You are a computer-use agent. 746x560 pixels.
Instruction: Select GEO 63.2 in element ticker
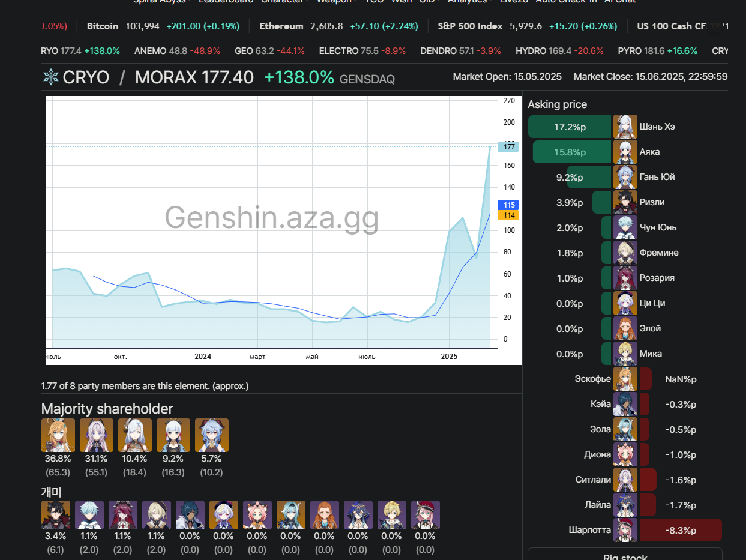[269, 51]
